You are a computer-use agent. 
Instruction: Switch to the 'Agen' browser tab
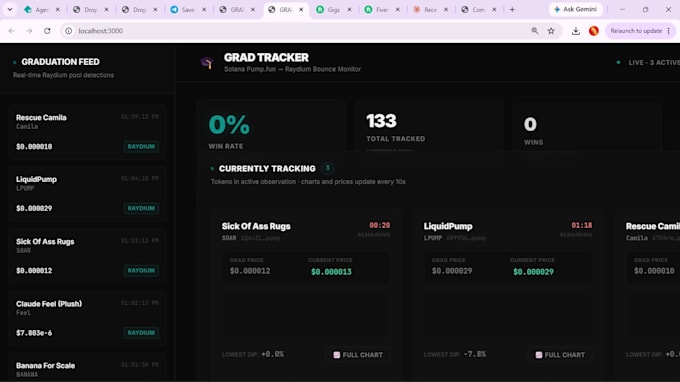click(x=41, y=10)
